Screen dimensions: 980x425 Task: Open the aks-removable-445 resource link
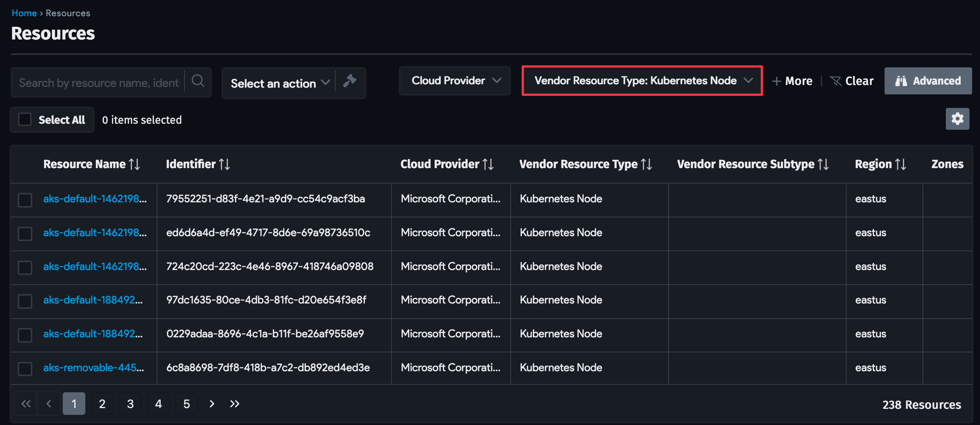click(x=93, y=367)
